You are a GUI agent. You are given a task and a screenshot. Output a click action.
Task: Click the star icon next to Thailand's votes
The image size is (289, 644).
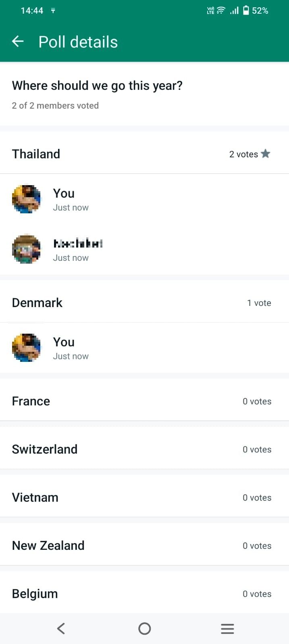[x=266, y=153]
